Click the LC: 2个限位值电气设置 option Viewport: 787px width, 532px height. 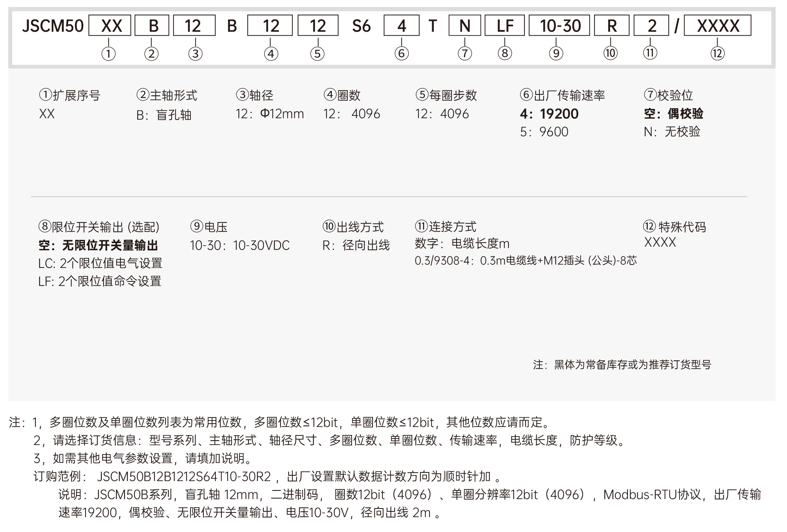click(100, 263)
